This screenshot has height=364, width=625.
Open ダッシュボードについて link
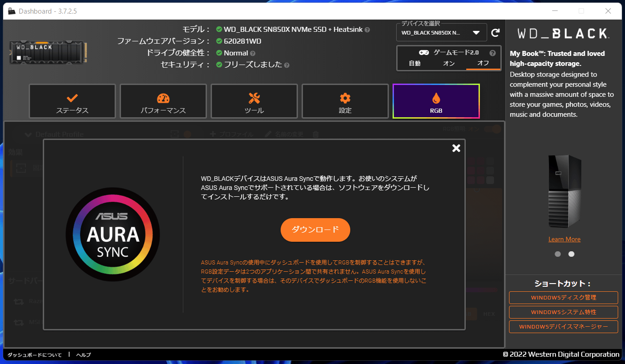click(x=35, y=355)
